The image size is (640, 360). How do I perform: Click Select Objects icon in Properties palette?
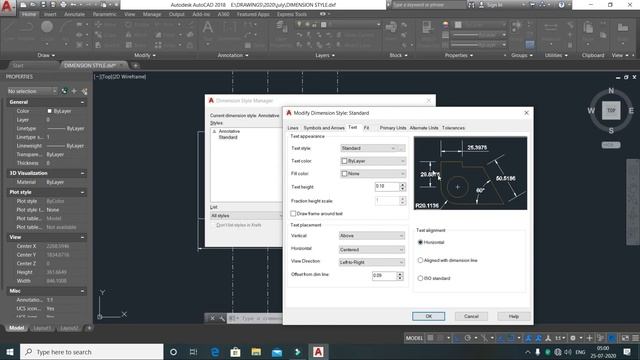pos(74,91)
